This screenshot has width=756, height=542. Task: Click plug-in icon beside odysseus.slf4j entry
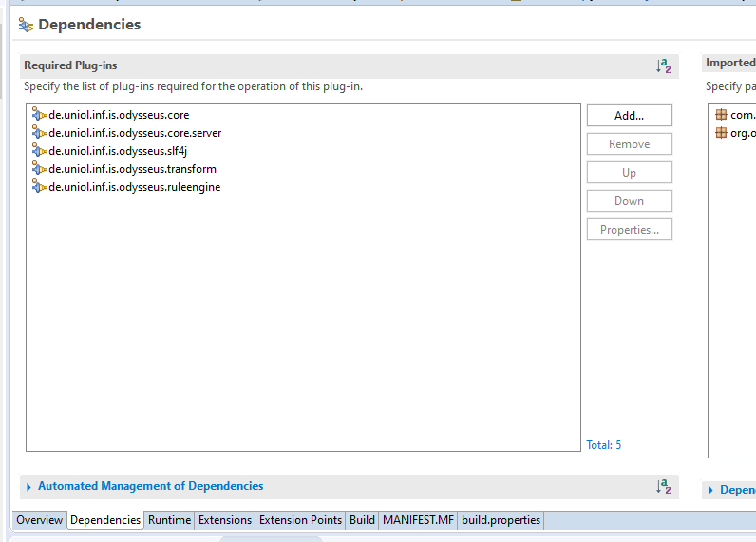[x=39, y=151]
